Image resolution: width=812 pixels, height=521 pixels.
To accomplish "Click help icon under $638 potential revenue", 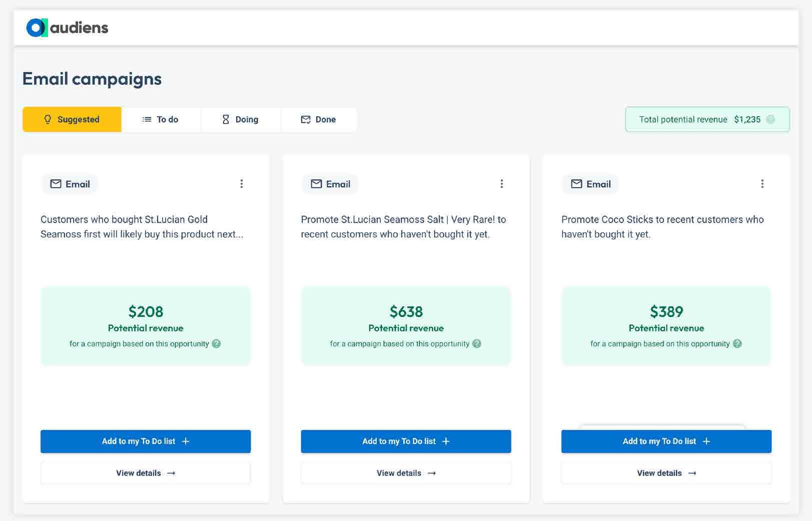I will pos(477,344).
